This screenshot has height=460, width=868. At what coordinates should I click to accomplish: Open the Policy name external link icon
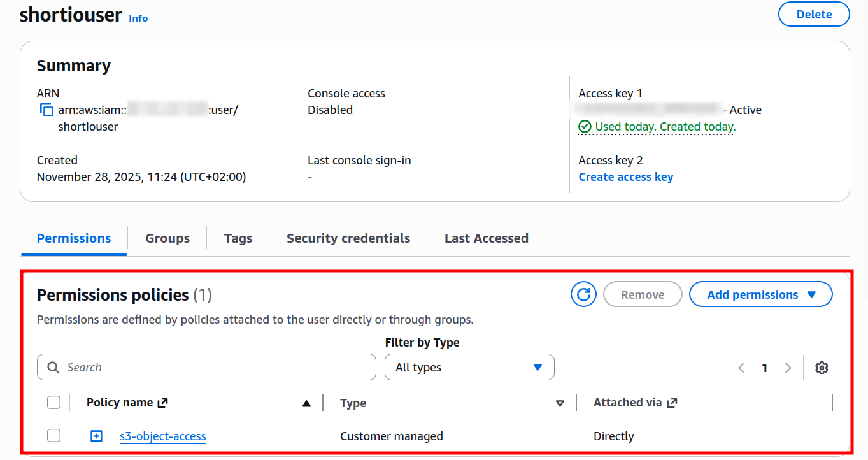[x=162, y=402]
